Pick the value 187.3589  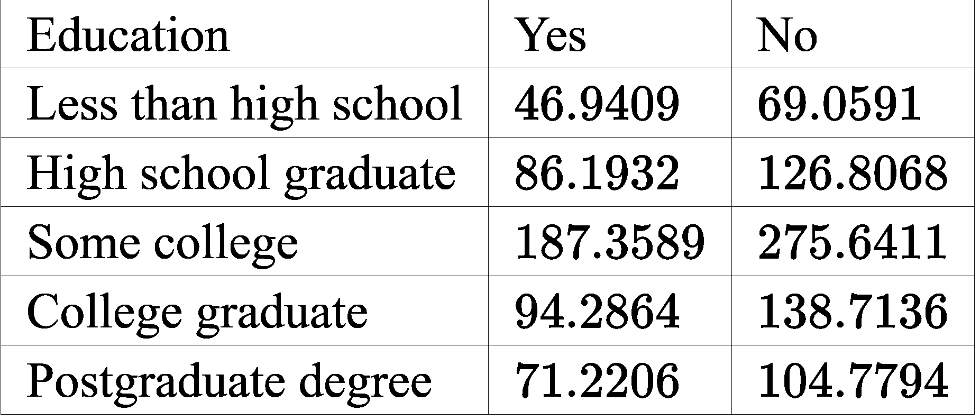[x=609, y=242]
